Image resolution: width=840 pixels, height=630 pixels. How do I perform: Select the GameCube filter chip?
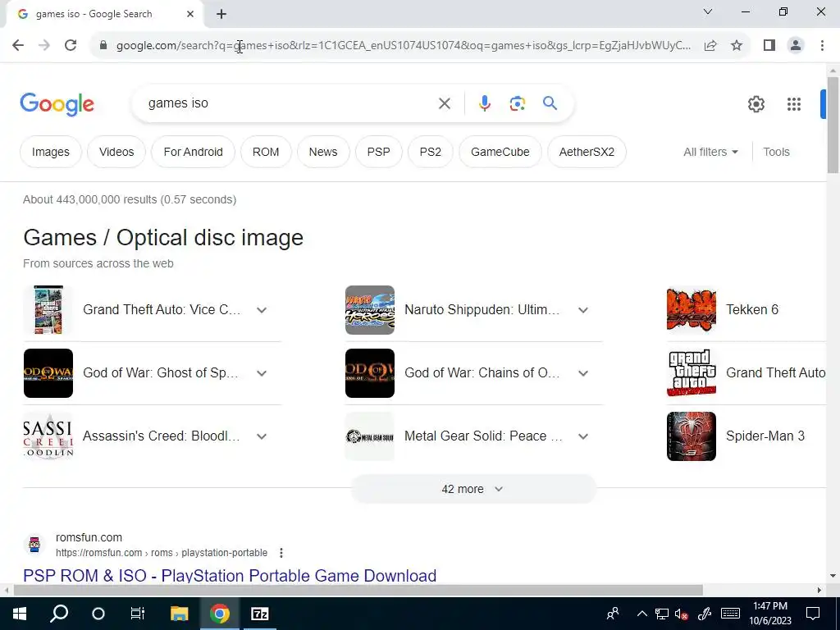500,152
